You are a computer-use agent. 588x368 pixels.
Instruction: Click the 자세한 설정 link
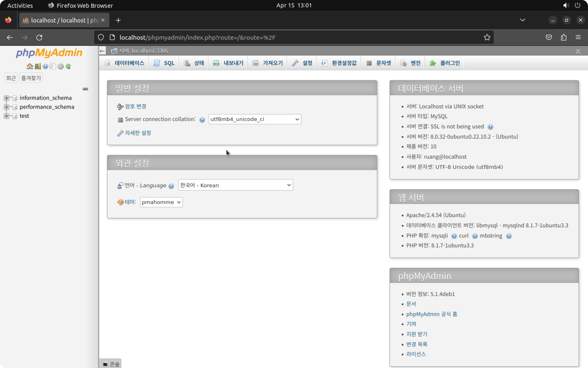click(x=138, y=133)
